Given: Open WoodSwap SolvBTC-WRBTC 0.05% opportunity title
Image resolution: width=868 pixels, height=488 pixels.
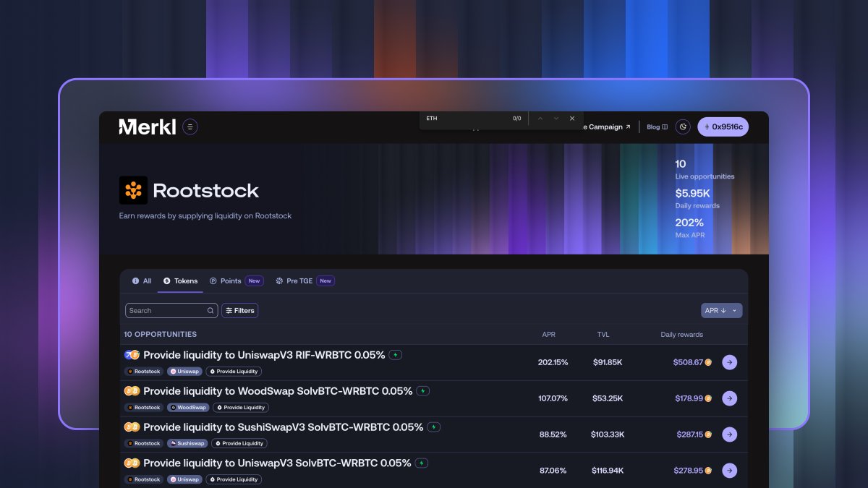Looking at the screenshot, I should click(x=278, y=391).
